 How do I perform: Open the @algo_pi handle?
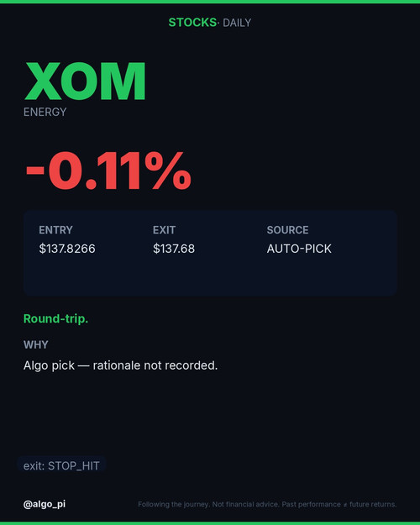pos(45,504)
